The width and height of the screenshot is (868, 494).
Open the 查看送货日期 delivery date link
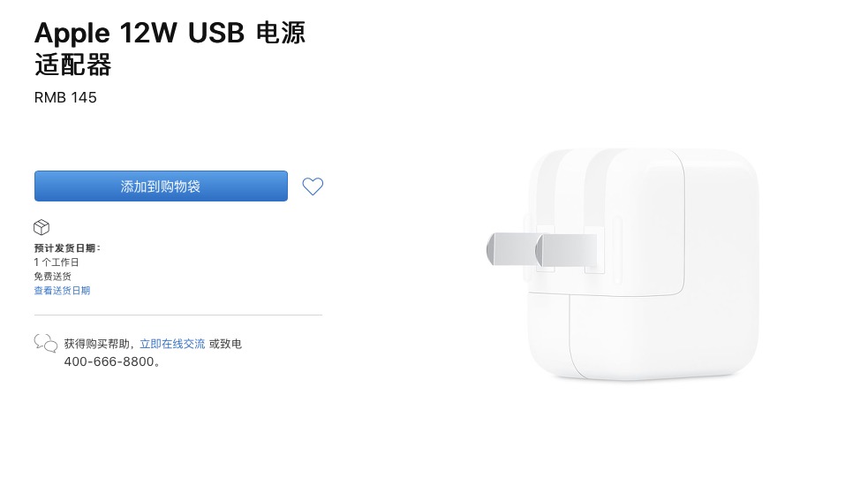pos(62,290)
